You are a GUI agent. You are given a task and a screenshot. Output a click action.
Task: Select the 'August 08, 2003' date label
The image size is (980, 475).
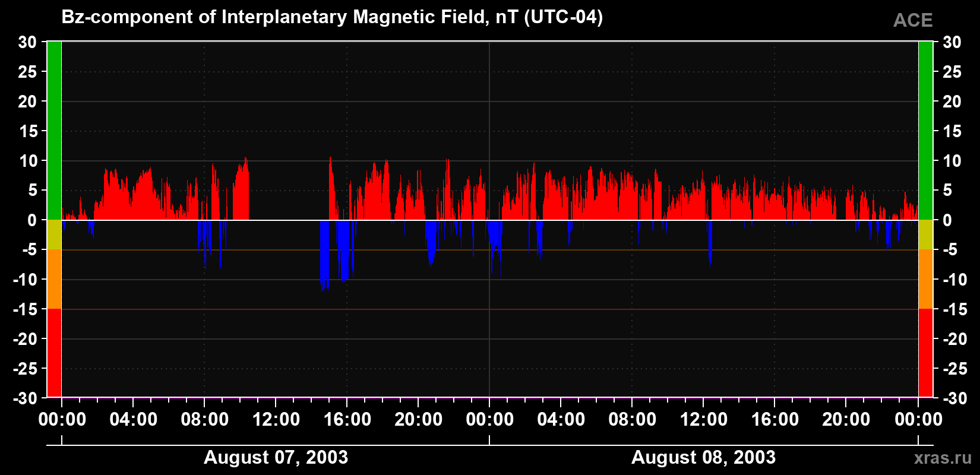703,457
